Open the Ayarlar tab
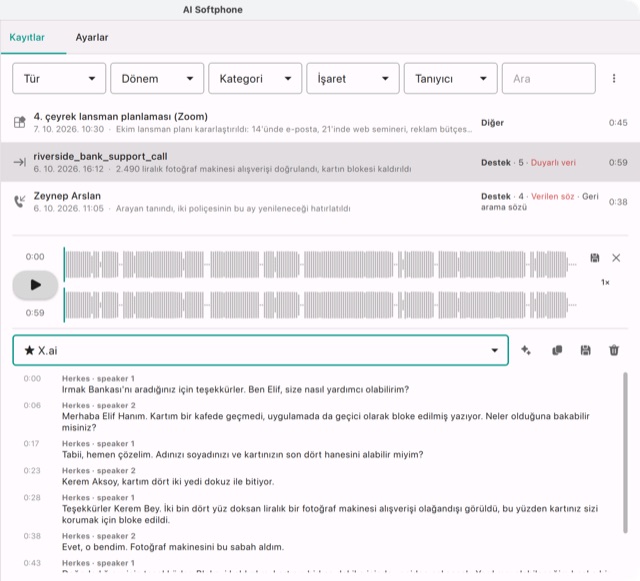The image size is (640, 581). pos(92,38)
